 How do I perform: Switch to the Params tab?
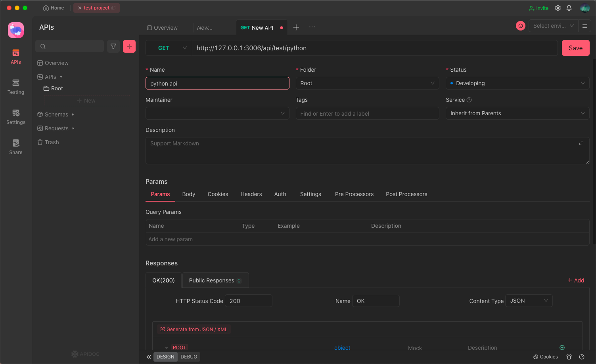160,194
